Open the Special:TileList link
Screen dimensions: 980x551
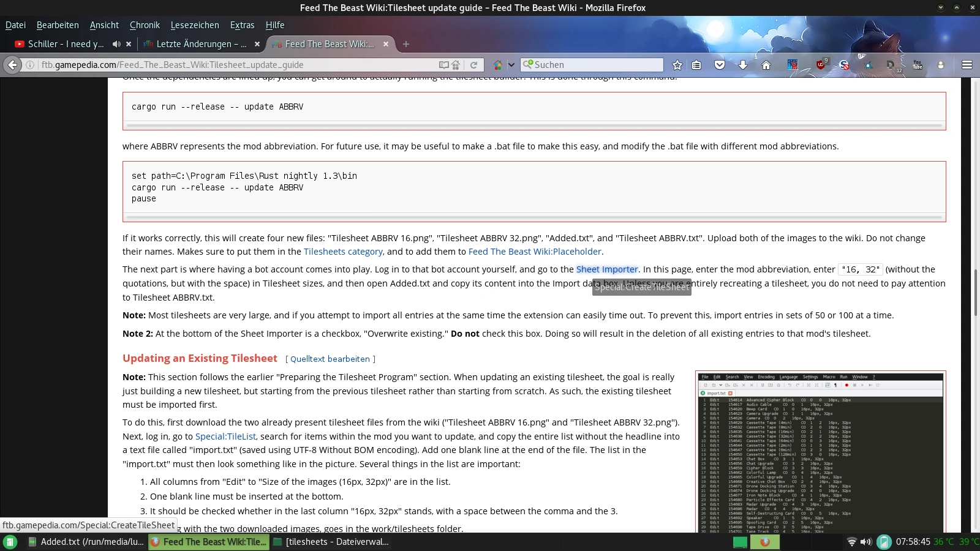click(225, 437)
